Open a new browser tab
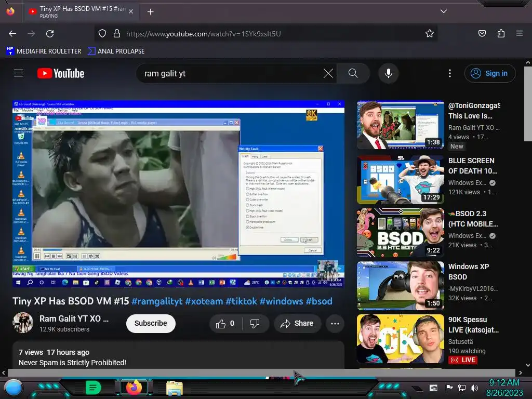The height and width of the screenshot is (399, 532). [x=151, y=12]
